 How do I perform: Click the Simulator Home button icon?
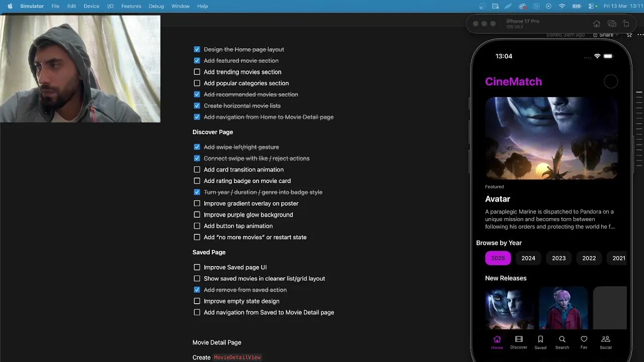(x=596, y=24)
